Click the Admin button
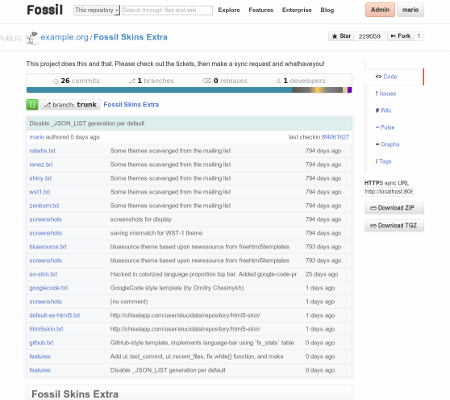The image size is (450, 400). [x=380, y=10]
